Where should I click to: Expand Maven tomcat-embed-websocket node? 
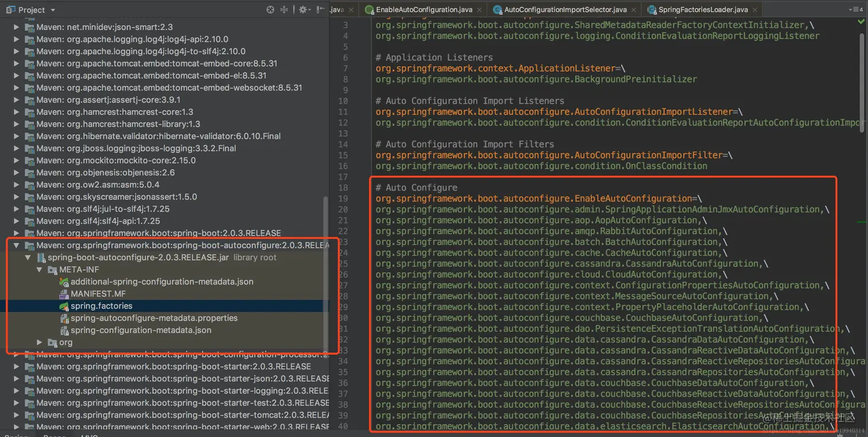click(17, 88)
